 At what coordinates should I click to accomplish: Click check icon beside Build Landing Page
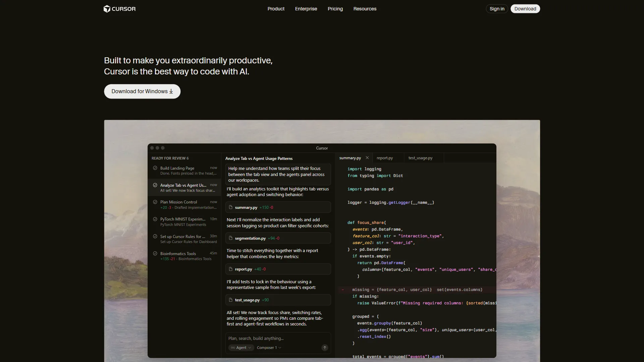(155, 168)
